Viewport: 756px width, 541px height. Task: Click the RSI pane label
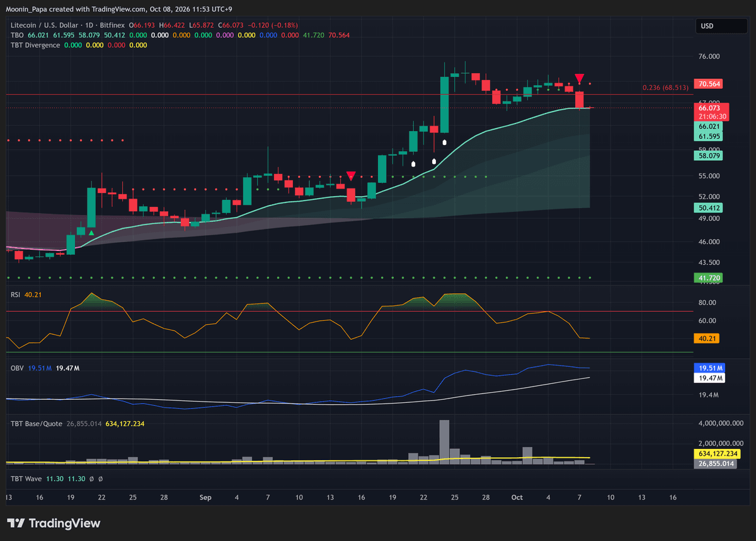click(x=16, y=294)
